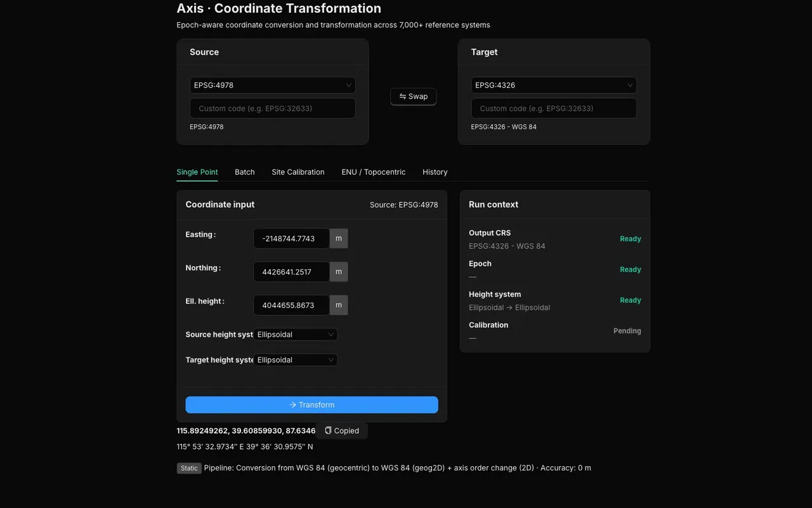Viewport: 812px width, 508px height.
Task: Click the Ell. height value input field
Action: [291, 305]
